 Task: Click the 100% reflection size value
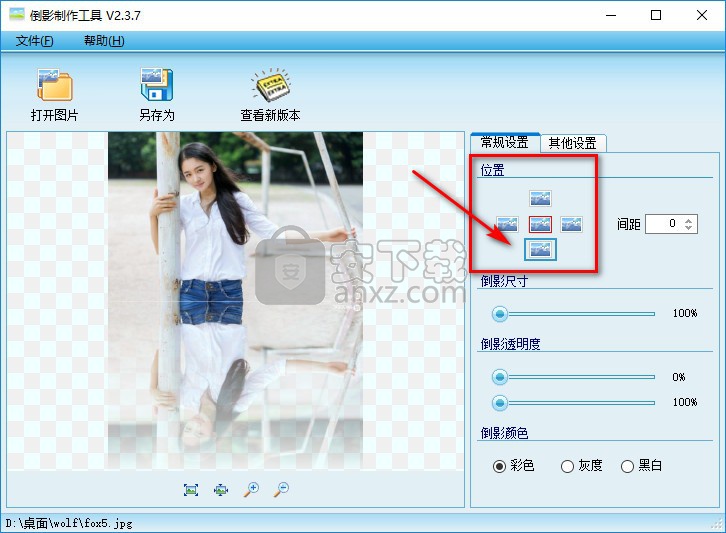click(685, 314)
